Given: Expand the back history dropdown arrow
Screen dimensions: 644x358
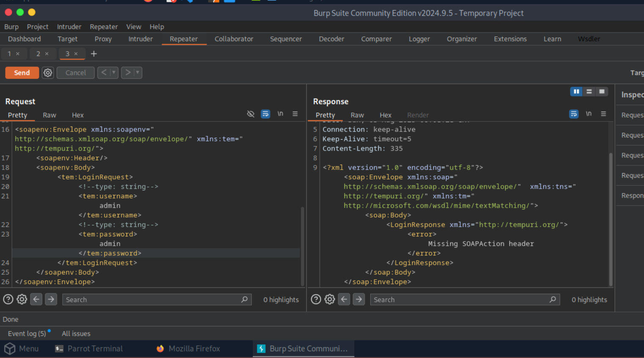Looking at the screenshot, I should (113, 73).
